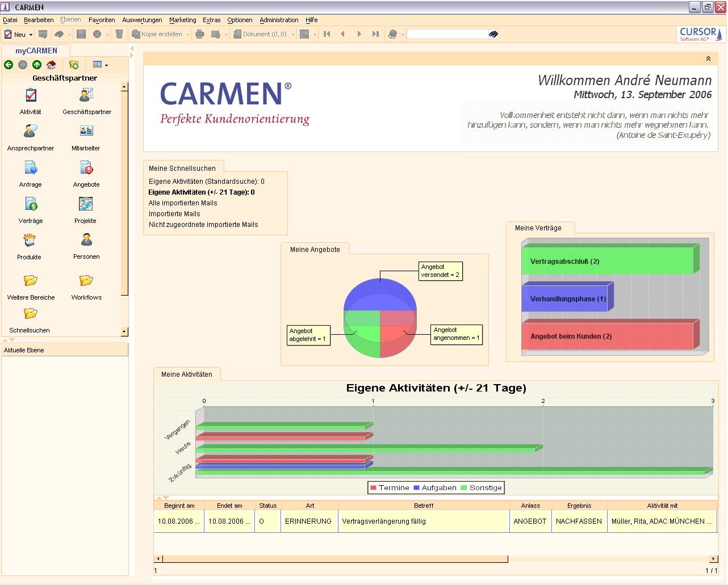Viewport: 728px width, 585px height.
Task: Click the home icon in myCARMEN toolbar
Action: pos(52,65)
